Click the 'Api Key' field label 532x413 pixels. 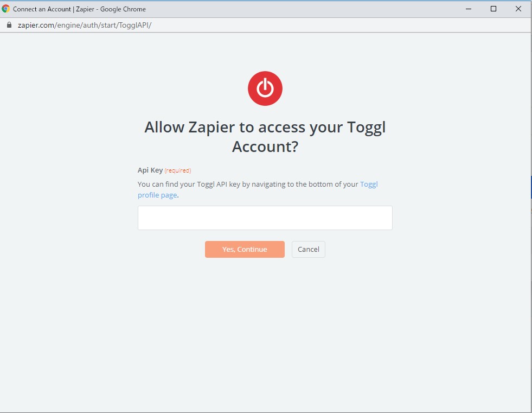pos(150,170)
